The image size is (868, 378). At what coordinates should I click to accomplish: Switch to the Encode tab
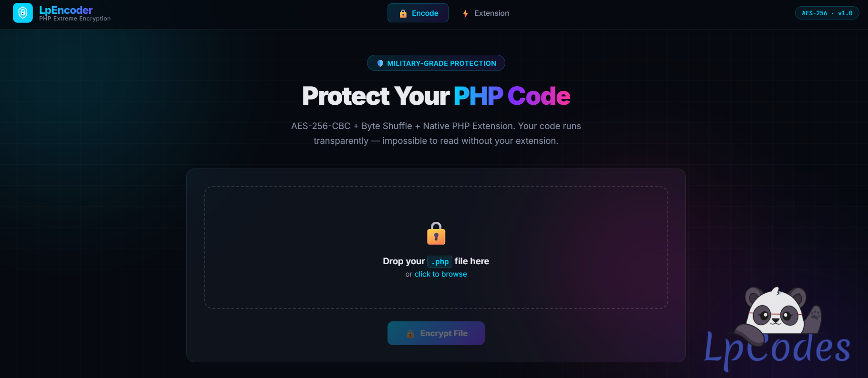(x=418, y=13)
